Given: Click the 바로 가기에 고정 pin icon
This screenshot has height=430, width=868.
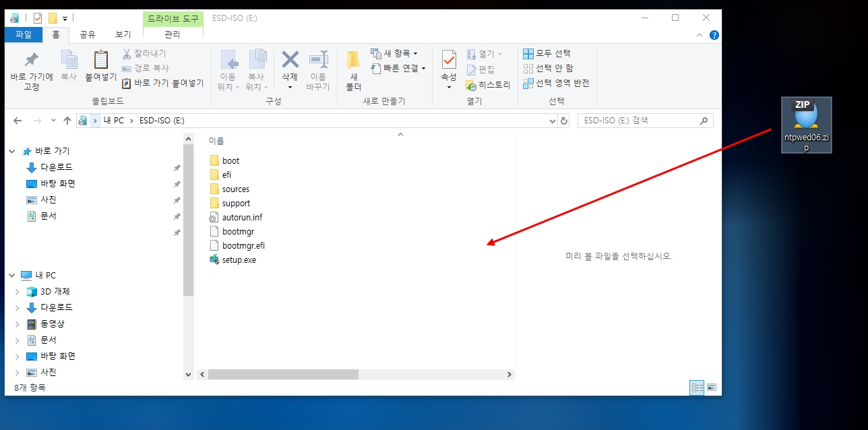Looking at the screenshot, I should (x=31, y=59).
